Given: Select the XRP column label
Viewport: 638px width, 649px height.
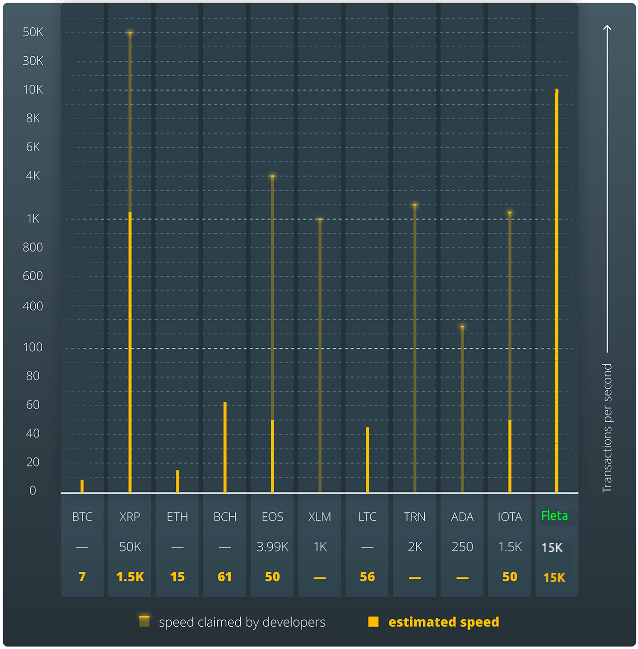Looking at the screenshot, I should [x=130, y=517].
